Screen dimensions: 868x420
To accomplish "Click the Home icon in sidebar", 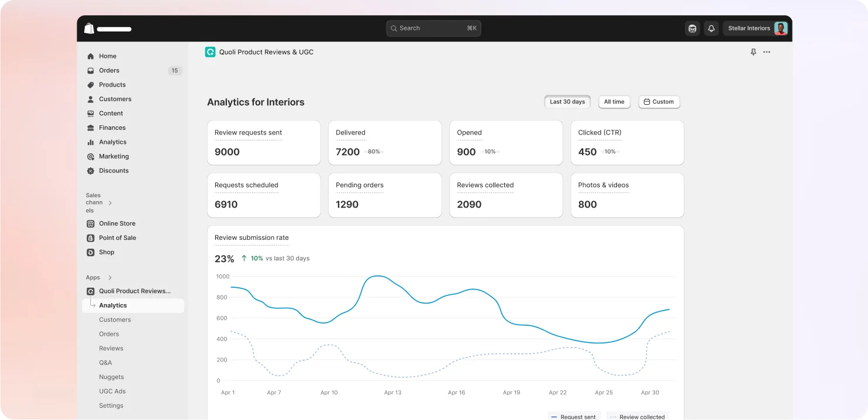I will click(91, 56).
